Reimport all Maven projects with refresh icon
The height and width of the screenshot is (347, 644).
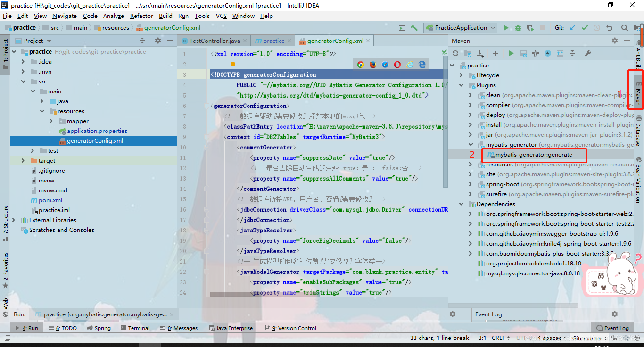(x=456, y=54)
